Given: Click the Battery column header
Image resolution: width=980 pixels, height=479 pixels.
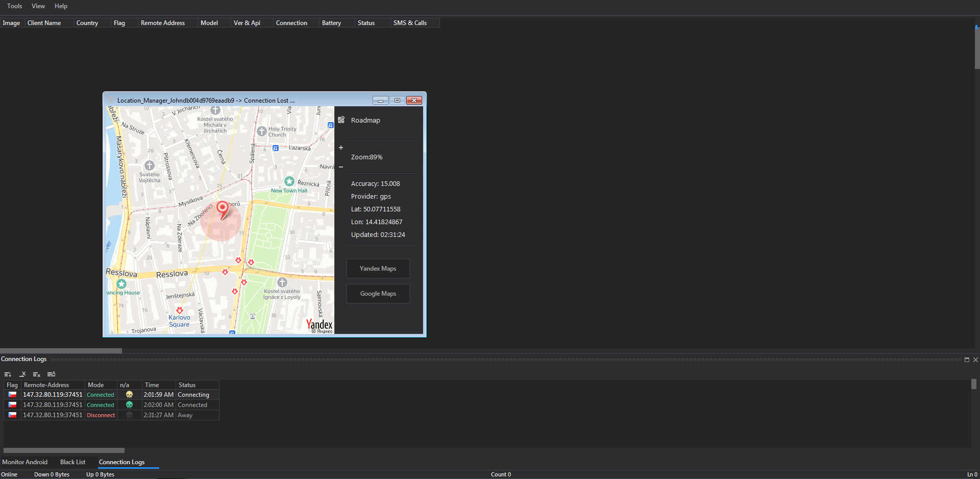Looking at the screenshot, I should 337,23.
